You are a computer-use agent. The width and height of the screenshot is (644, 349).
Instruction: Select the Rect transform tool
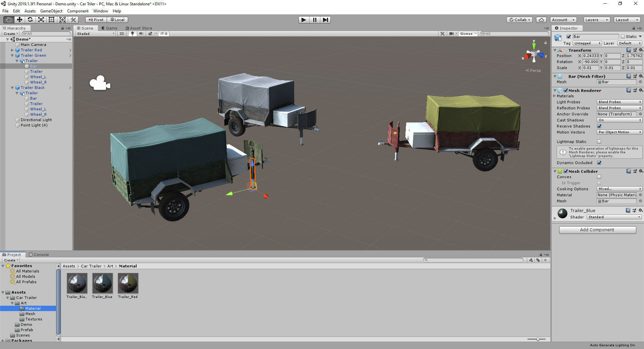52,20
